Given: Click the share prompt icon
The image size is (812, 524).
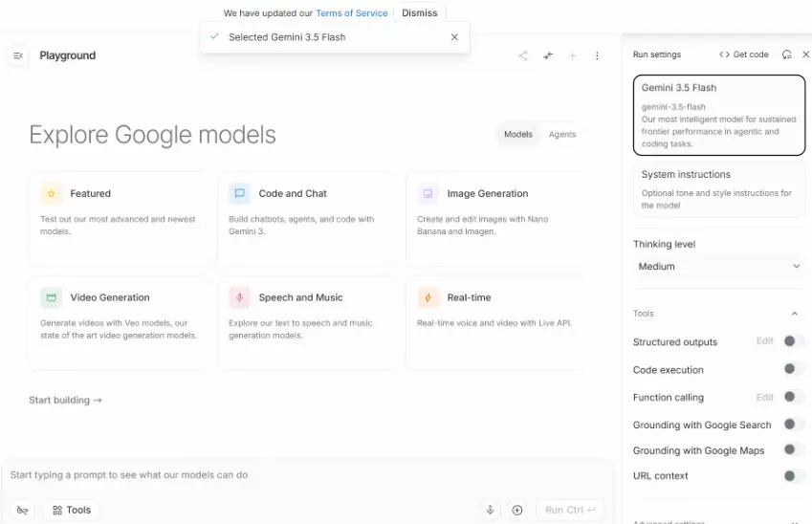Looking at the screenshot, I should coord(523,55).
